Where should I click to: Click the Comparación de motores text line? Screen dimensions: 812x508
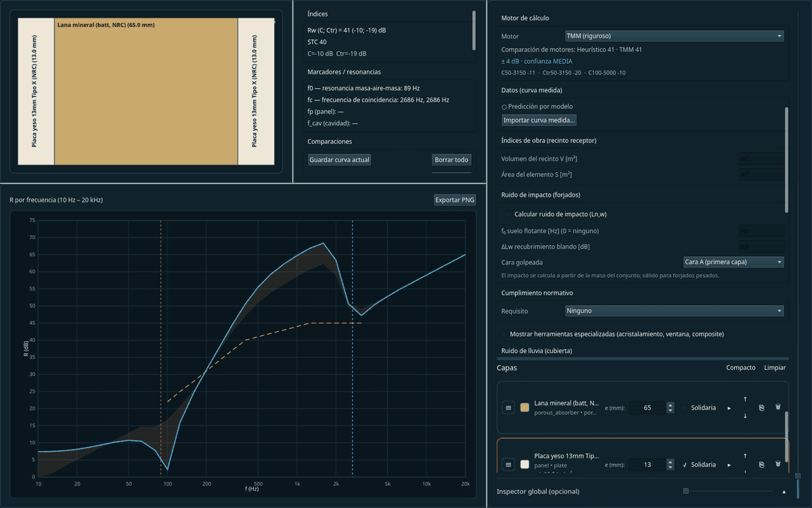(x=572, y=49)
